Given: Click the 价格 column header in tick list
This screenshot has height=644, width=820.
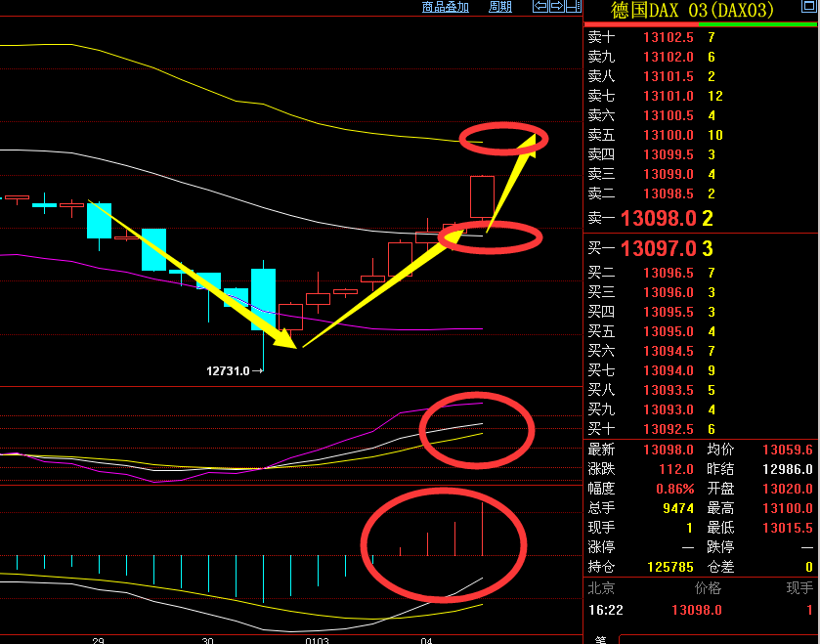Looking at the screenshot, I should [708, 588].
